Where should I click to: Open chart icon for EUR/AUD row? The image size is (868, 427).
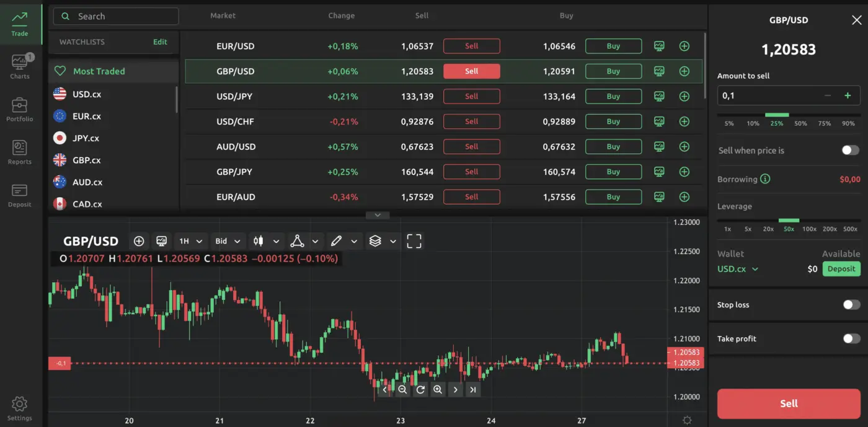coord(659,197)
